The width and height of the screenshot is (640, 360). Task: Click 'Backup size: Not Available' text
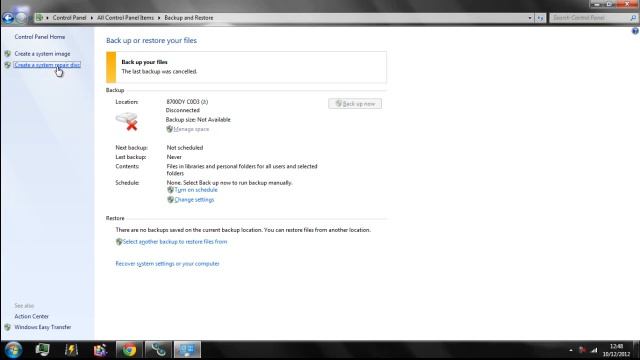click(198, 120)
